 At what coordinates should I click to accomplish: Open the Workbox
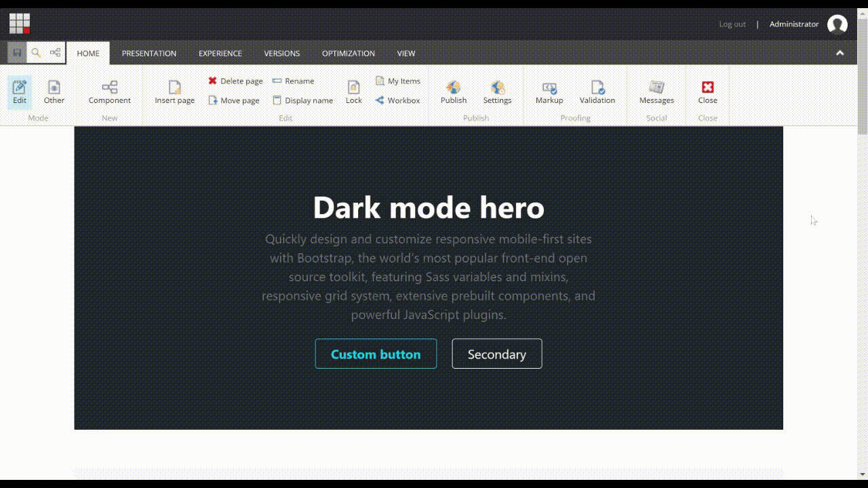pos(397,100)
